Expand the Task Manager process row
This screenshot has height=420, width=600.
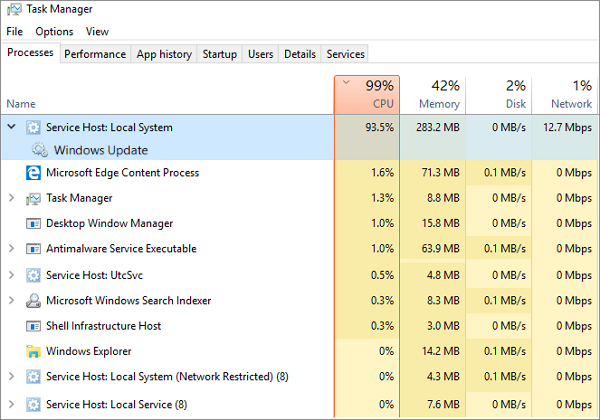coord(11,198)
